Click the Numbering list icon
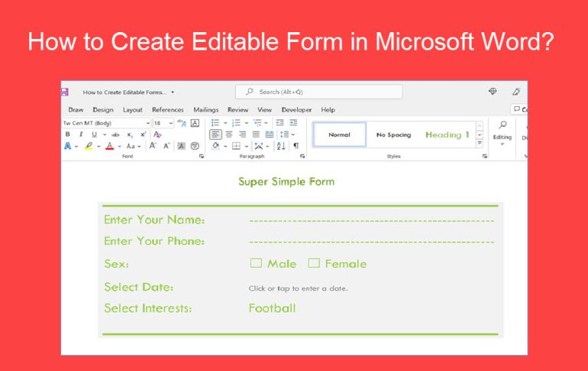 click(x=237, y=123)
